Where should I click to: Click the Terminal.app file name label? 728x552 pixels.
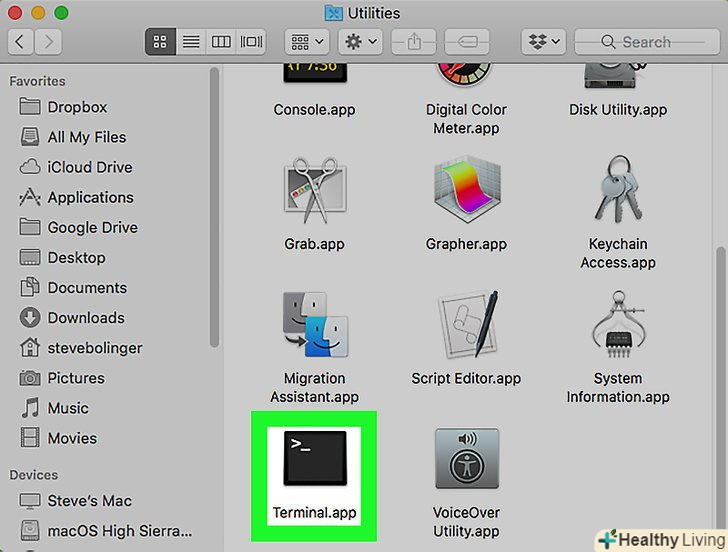(314, 513)
